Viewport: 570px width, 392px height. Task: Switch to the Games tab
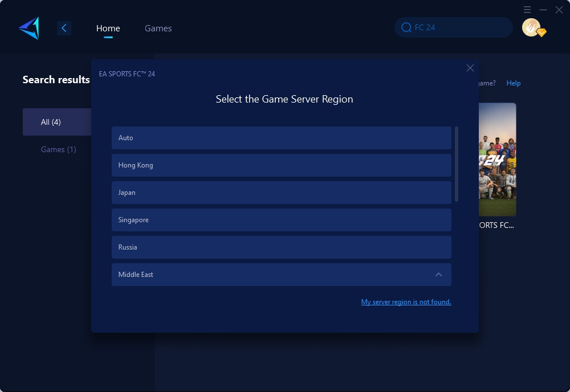(x=158, y=28)
